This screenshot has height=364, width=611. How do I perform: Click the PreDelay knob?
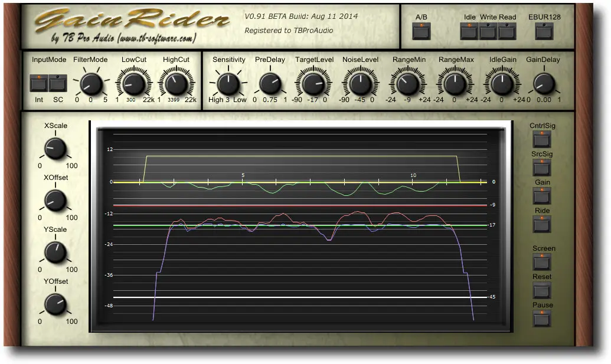[x=270, y=84]
